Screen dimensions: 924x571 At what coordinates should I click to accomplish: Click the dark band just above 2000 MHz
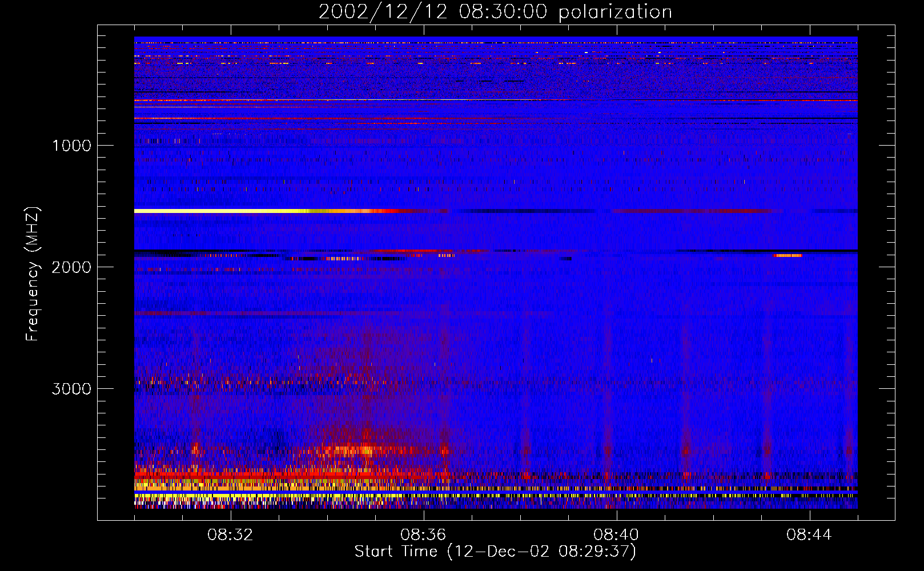point(496,251)
